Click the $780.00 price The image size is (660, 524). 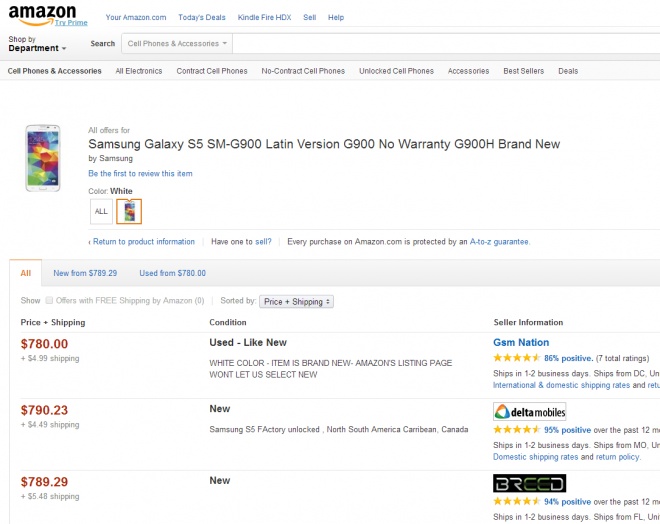click(44, 343)
